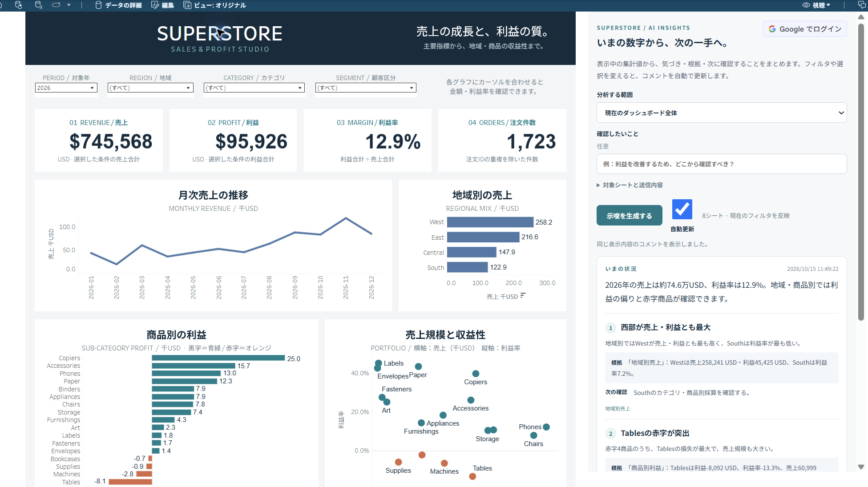The image size is (868, 487).
Task: Click the orange Tables loss bar
Action: pyautogui.click(x=130, y=482)
